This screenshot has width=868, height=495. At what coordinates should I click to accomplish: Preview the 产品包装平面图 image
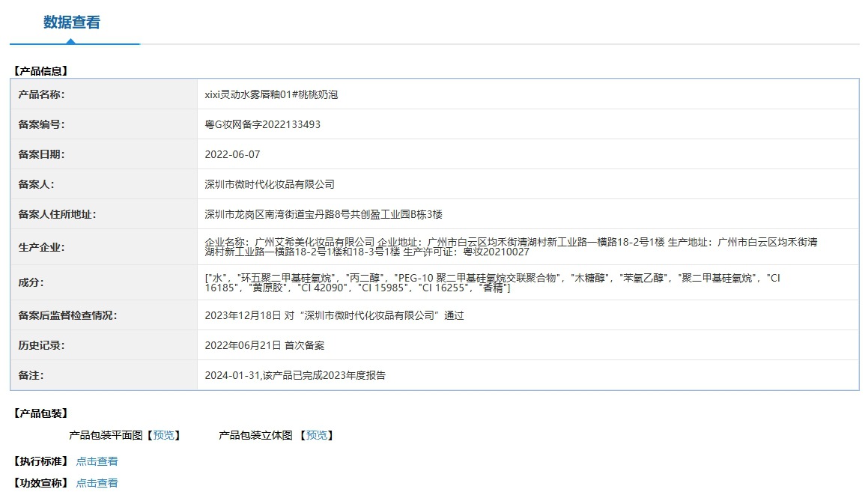163,435
